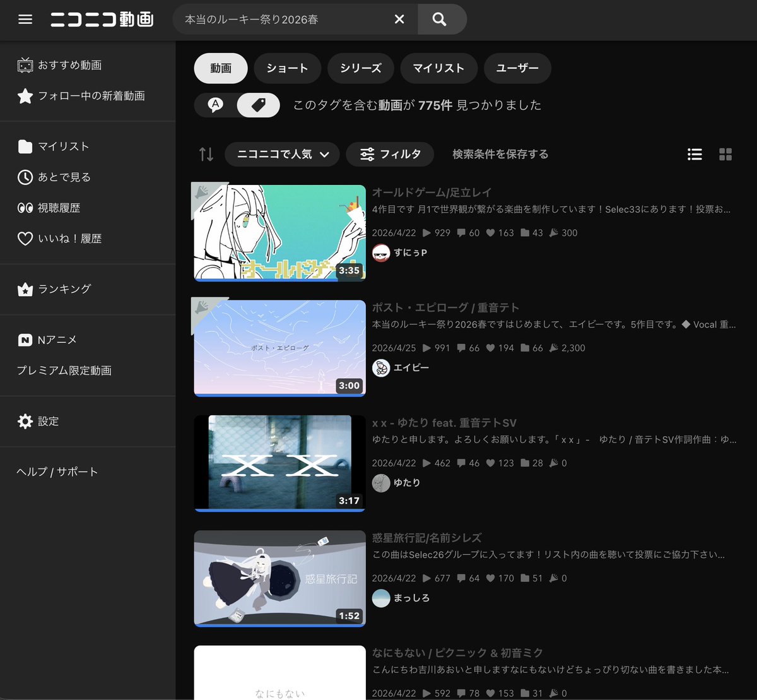The height and width of the screenshot is (700, 757).
Task: Open uploader すにぅP
Action: click(411, 252)
